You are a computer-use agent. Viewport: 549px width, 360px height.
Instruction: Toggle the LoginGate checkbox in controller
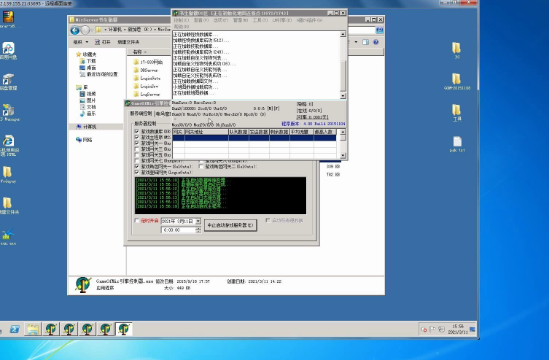tap(137, 172)
